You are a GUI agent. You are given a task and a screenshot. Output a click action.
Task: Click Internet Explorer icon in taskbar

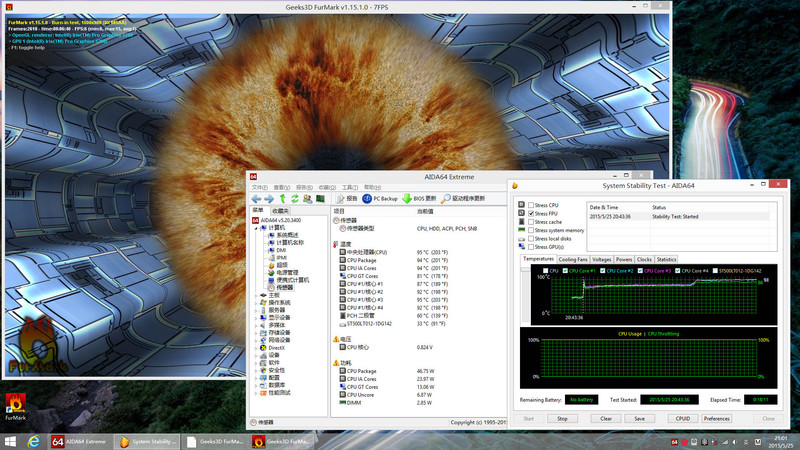(36, 441)
